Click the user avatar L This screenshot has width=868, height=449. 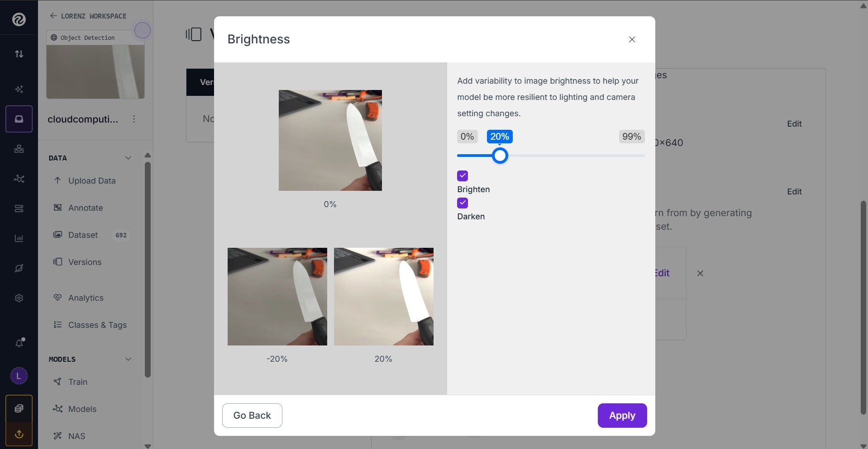[x=19, y=376]
